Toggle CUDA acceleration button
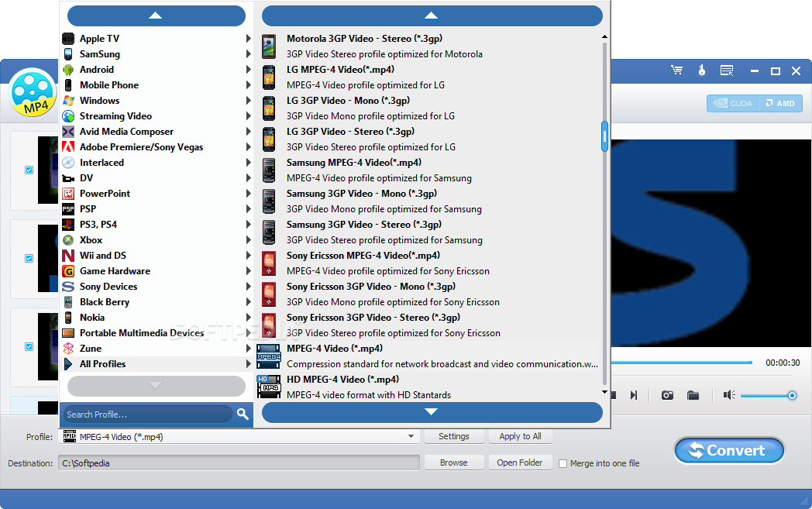The height and width of the screenshot is (509, 812). [733, 104]
